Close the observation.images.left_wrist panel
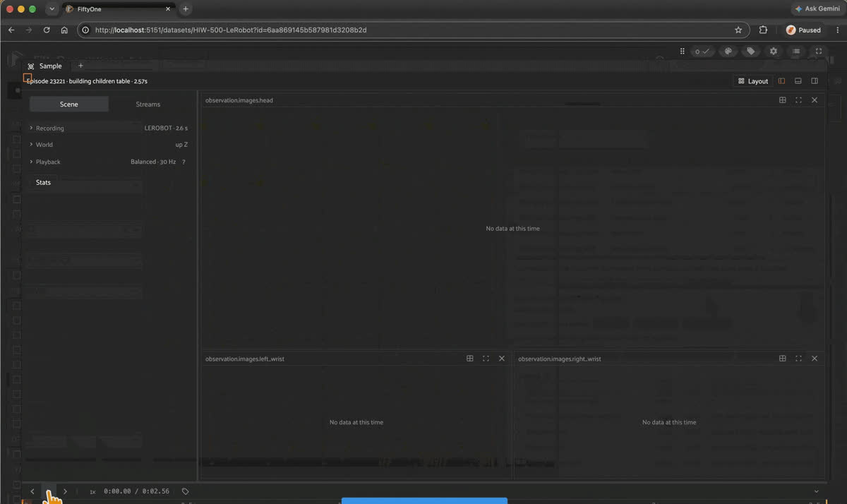This screenshot has height=504, width=847. 502,359
